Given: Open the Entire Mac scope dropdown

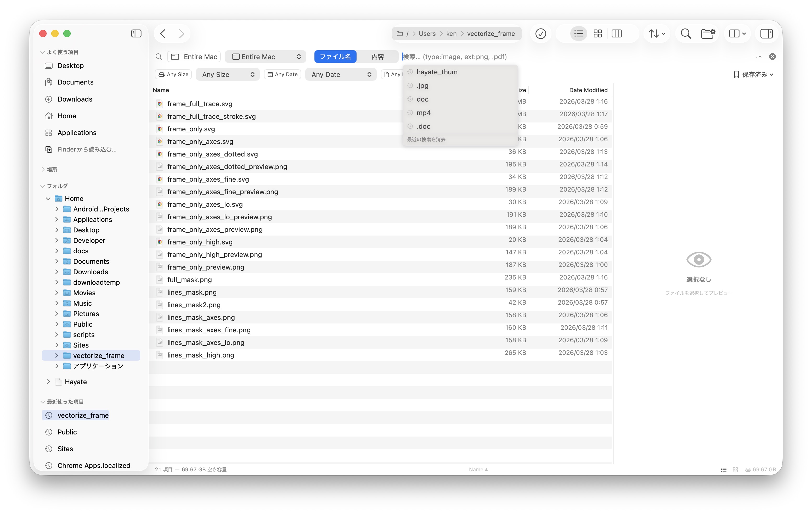Looking at the screenshot, I should point(265,57).
